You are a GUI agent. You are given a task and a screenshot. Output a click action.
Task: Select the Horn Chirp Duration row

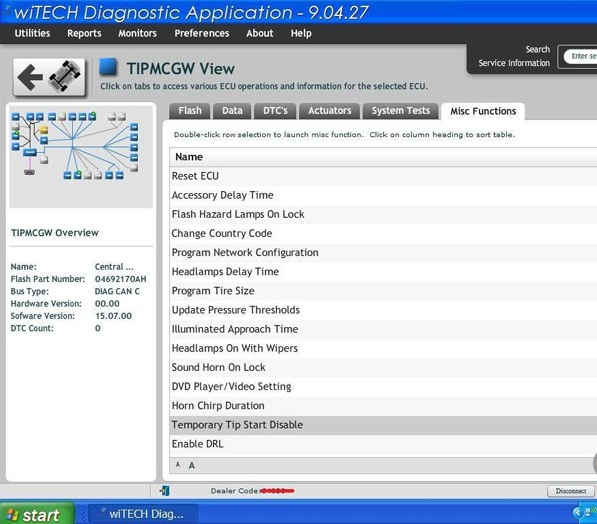(383, 406)
